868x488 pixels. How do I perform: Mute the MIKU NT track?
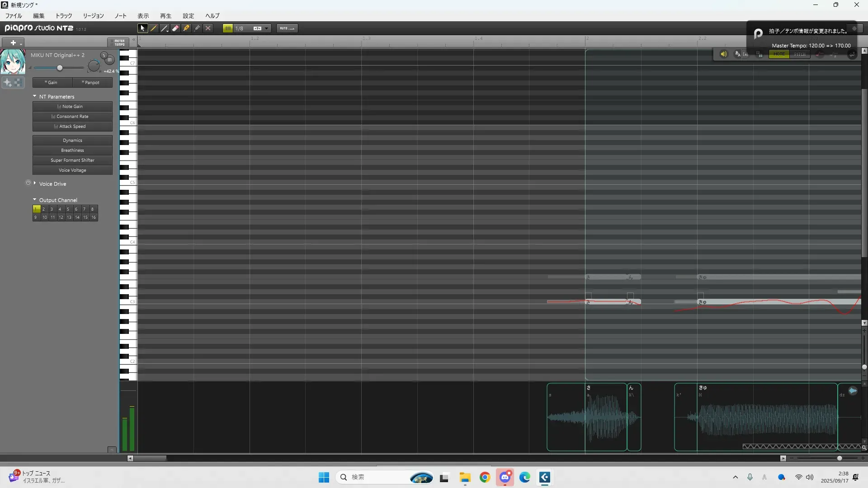click(x=109, y=60)
